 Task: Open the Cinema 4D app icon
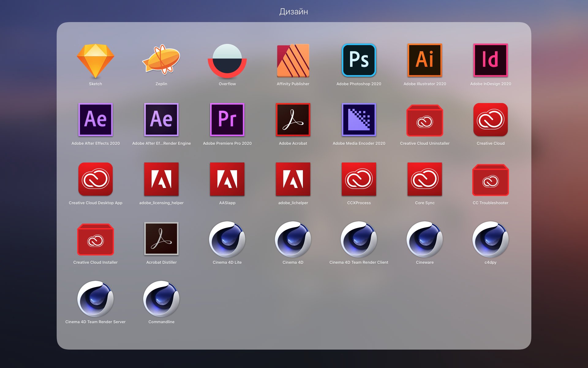[x=293, y=239]
